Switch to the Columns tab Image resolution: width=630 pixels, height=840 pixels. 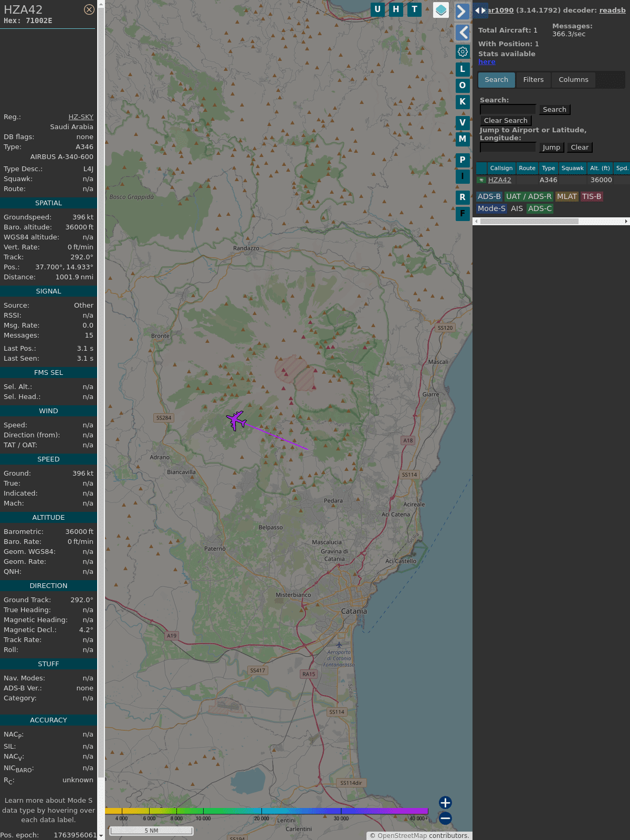pos(573,80)
